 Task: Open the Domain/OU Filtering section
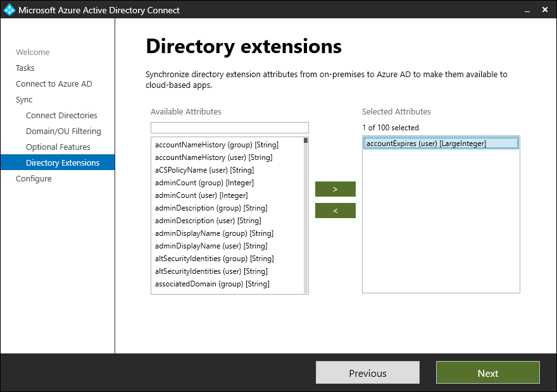[65, 131]
